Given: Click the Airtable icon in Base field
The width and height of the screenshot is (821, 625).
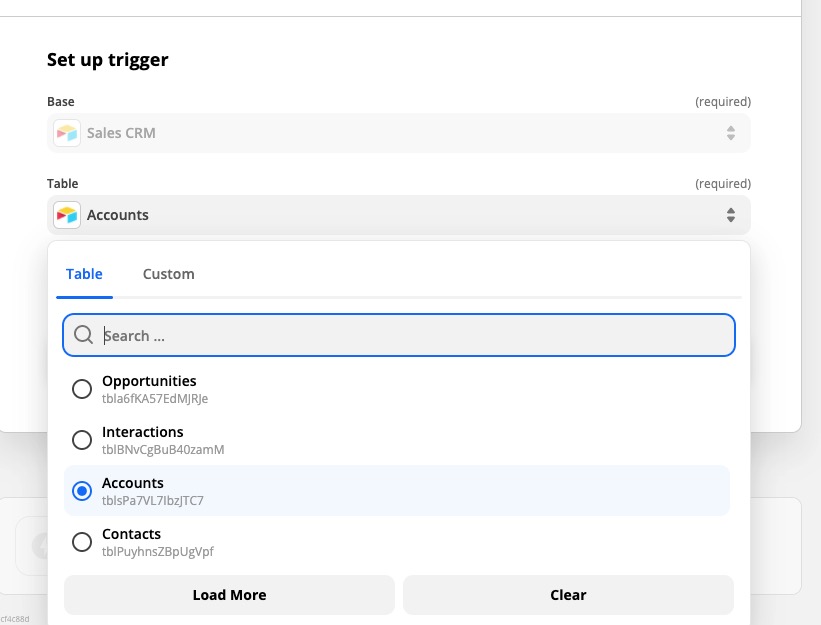Looking at the screenshot, I should click(66, 133).
